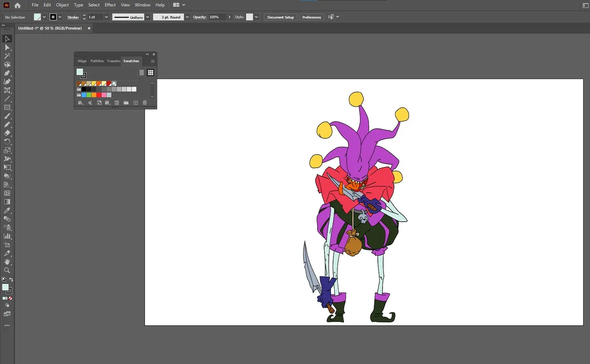Viewport: 590px width, 364px height.
Task: Change screen mode button in toolbar
Action: click(7, 314)
